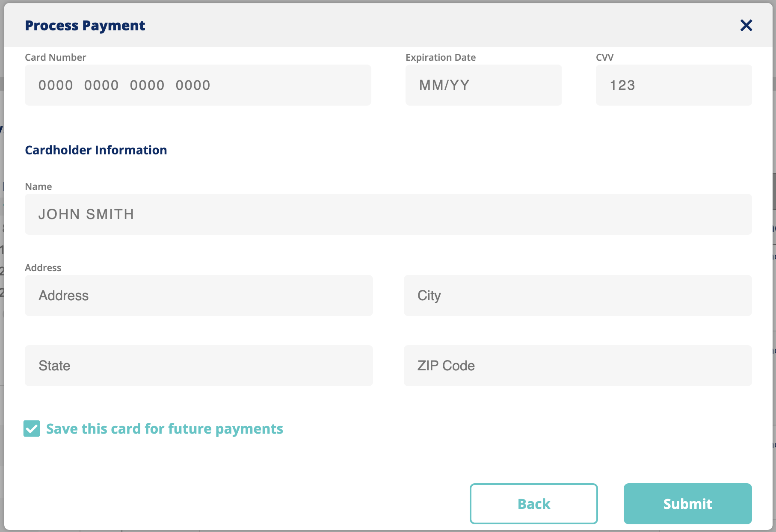Close the Process Payment dialog

[x=746, y=25]
